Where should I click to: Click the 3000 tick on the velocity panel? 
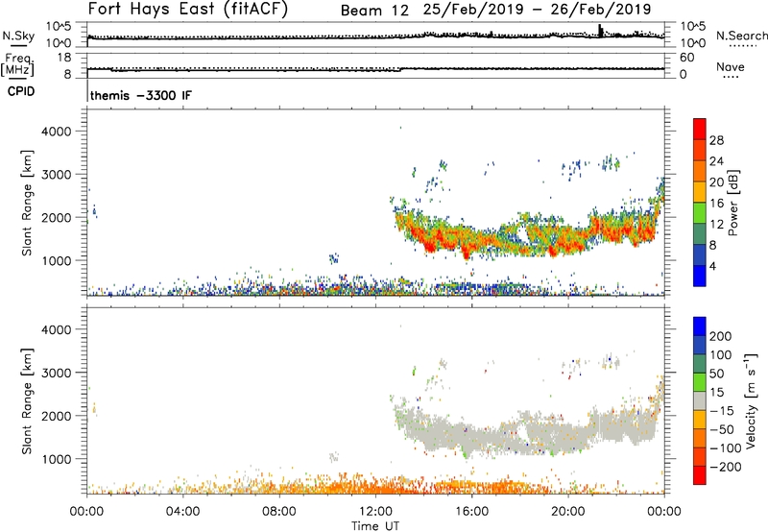click(57, 373)
